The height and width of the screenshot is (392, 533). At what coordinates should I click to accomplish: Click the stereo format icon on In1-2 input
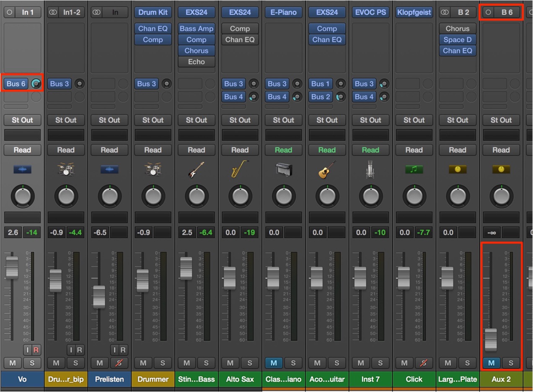(53, 12)
